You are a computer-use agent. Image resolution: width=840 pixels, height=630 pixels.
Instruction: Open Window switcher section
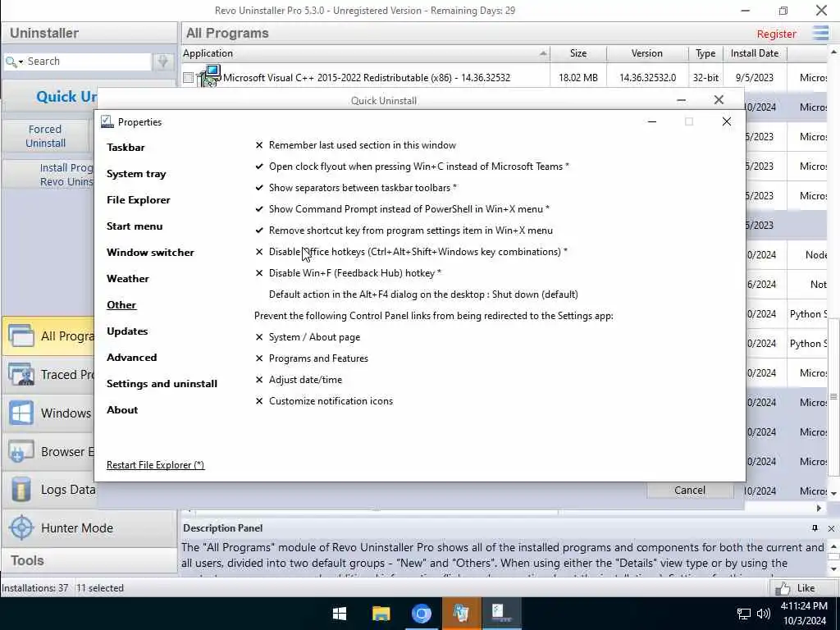coord(150,253)
